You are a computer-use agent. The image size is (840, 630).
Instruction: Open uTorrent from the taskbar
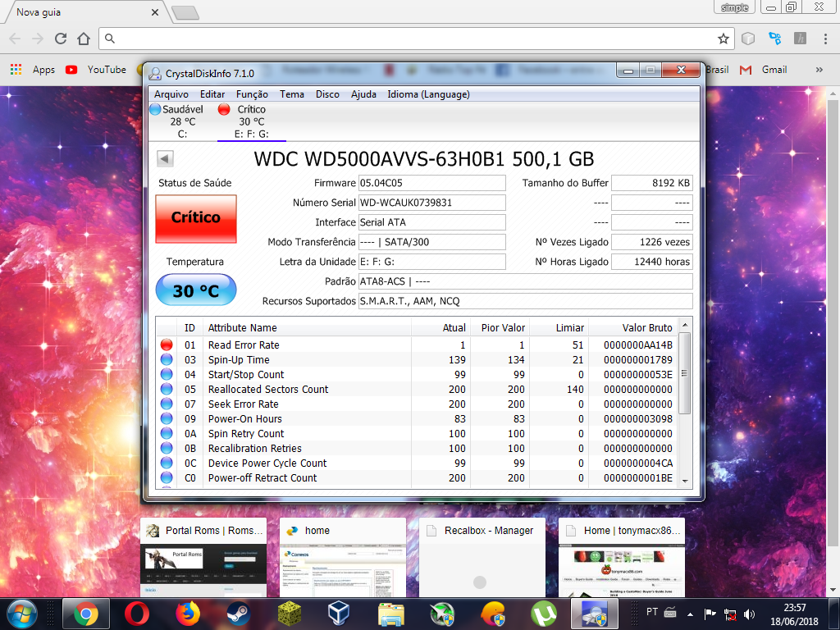click(x=544, y=614)
